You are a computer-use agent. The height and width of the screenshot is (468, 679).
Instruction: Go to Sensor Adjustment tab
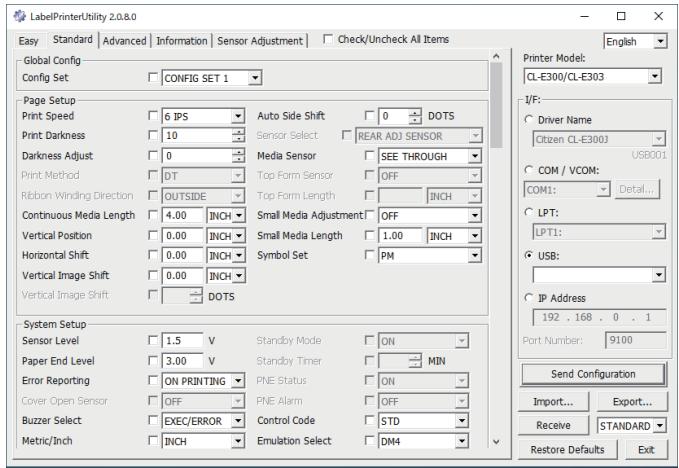(x=260, y=41)
